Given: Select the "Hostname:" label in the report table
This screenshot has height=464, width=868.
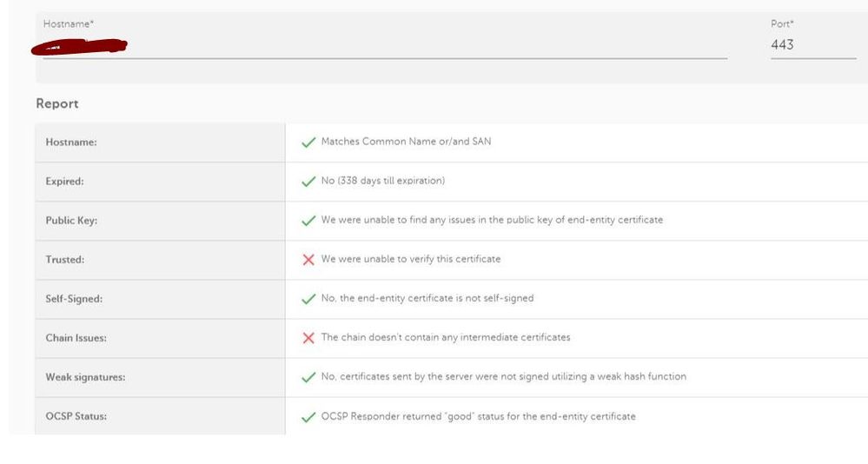Looking at the screenshot, I should 71,143.
